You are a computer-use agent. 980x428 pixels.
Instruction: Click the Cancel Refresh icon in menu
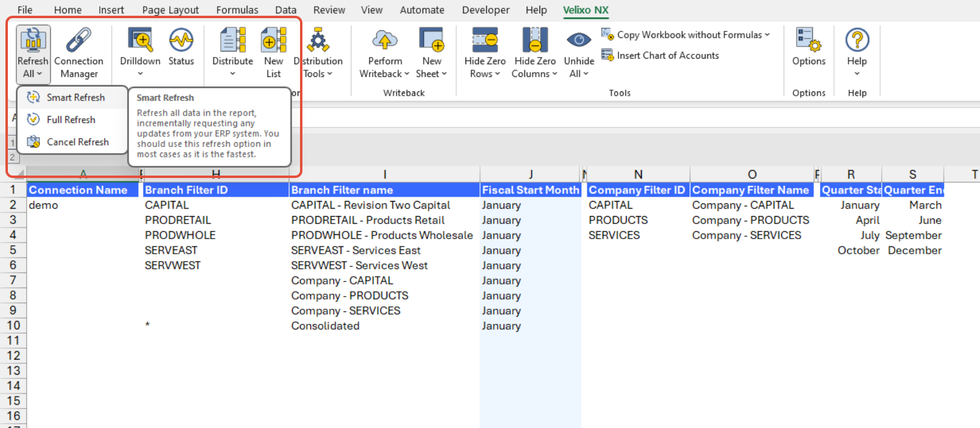coord(34,142)
